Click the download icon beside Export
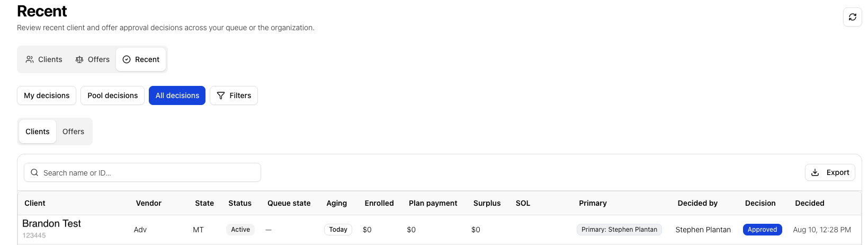This screenshot has height=245, width=868. tap(815, 172)
